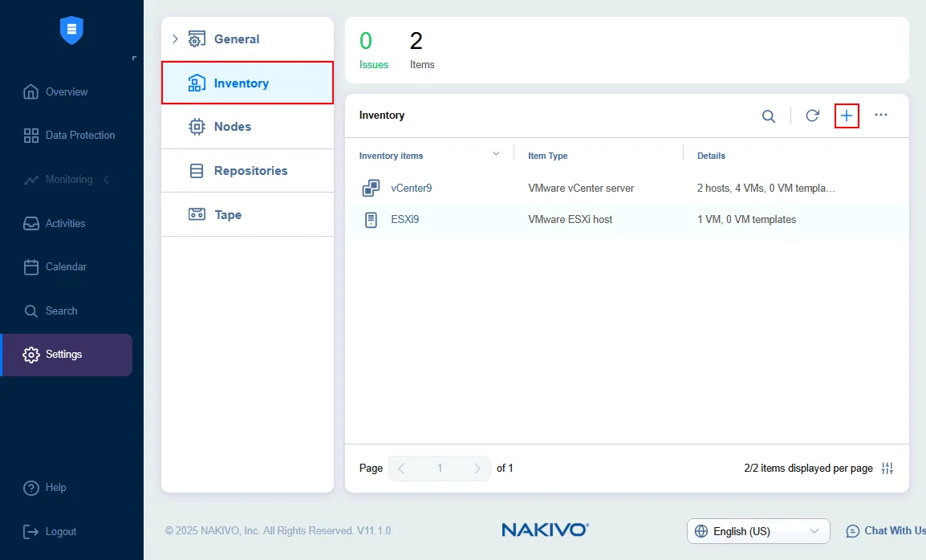Click the Nodes chip icon
Viewport: 926px width, 560px height.
tap(197, 127)
